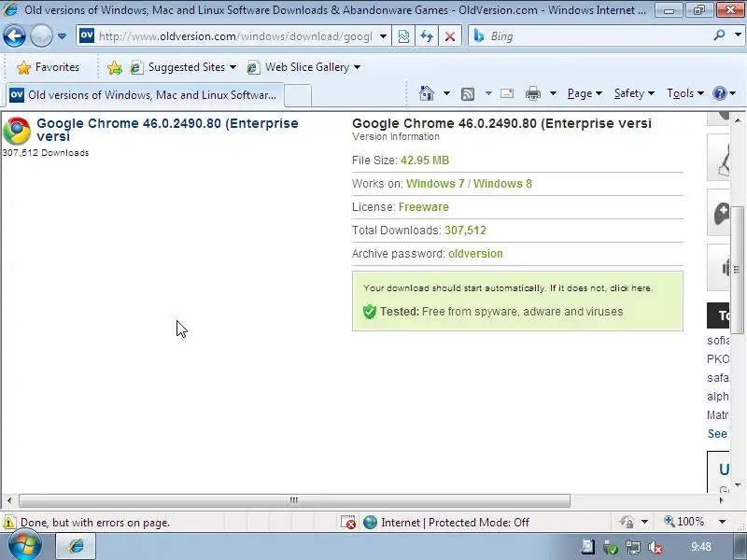The width and height of the screenshot is (747, 560).
Task: Open Google Chrome 46.0.2490.80 title link
Action: tap(167, 130)
